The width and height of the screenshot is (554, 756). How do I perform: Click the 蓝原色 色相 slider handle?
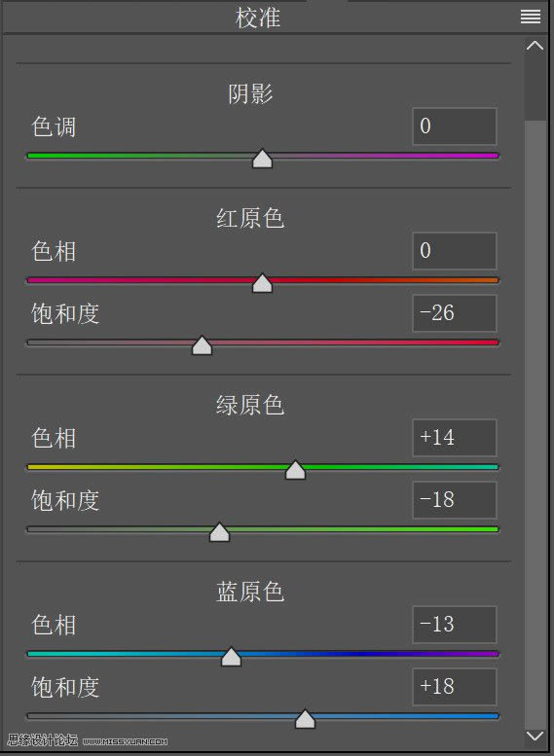tap(231, 657)
